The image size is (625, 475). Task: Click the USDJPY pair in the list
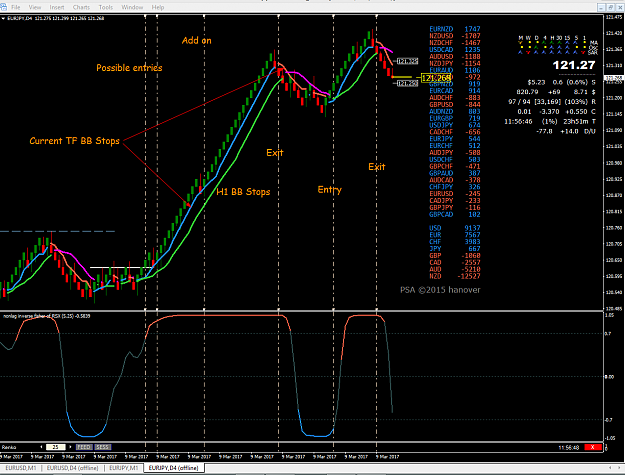click(x=441, y=125)
